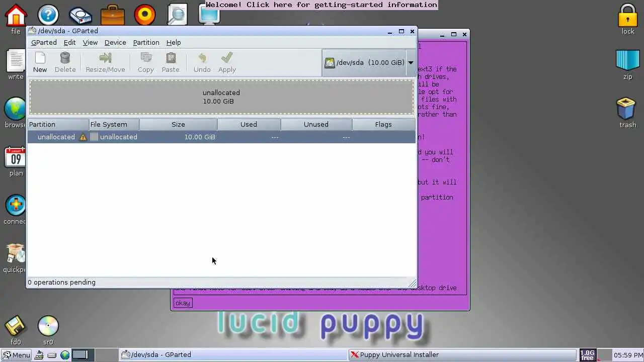644x362 pixels.
Task: Sort by the File System column header
Action: pyautogui.click(x=114, y=124)
